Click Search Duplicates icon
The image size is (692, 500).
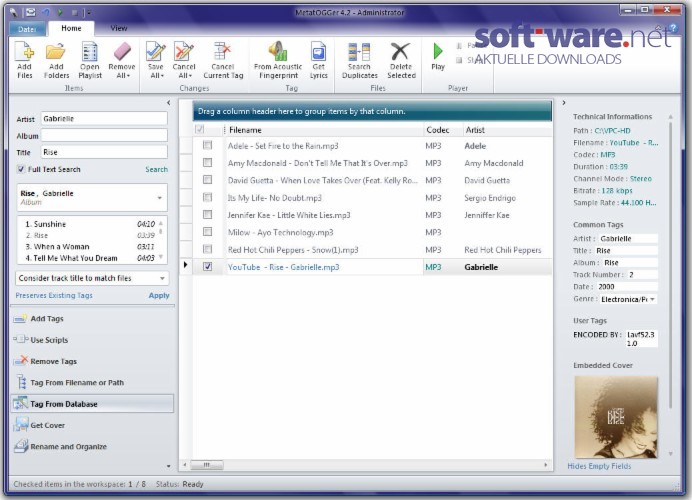(359, 52)
